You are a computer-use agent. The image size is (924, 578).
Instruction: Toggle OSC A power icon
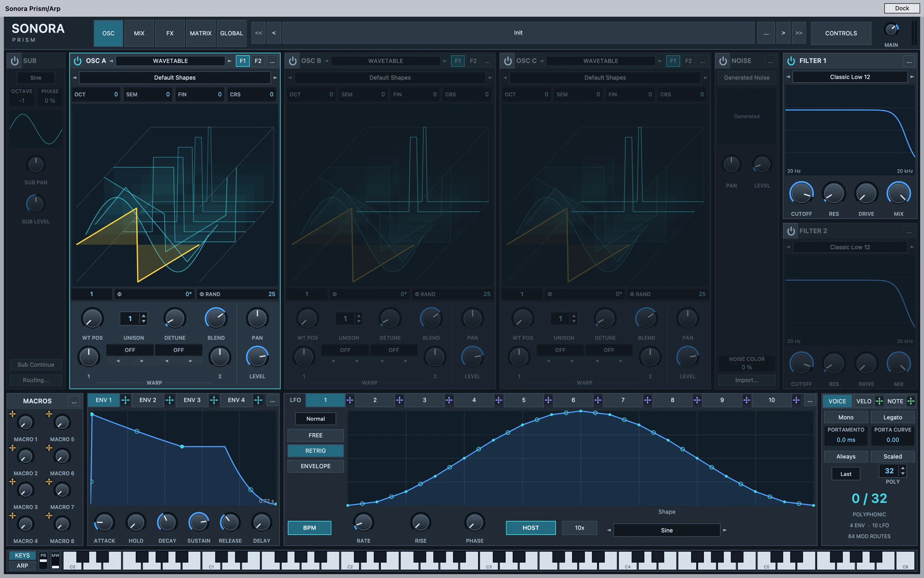point(78,61)
